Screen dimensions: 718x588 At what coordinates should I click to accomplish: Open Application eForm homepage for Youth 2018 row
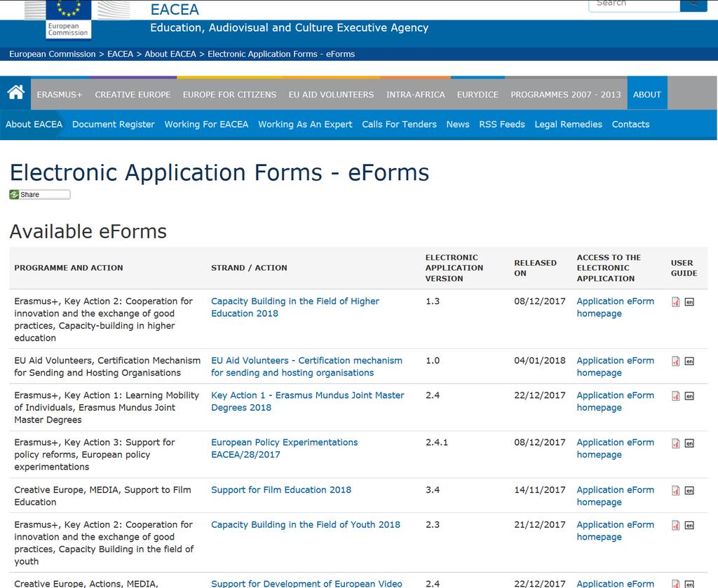tap(615, 531)
